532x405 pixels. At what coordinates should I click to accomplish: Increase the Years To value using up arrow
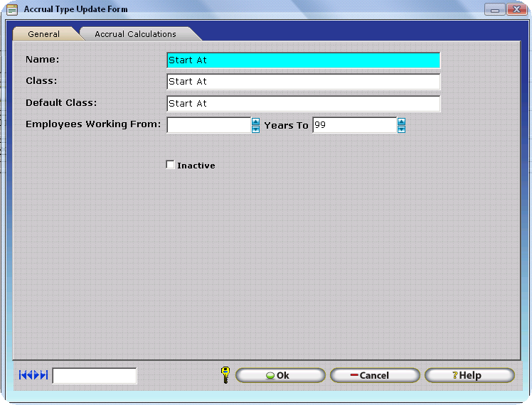(x=401, y=121)
